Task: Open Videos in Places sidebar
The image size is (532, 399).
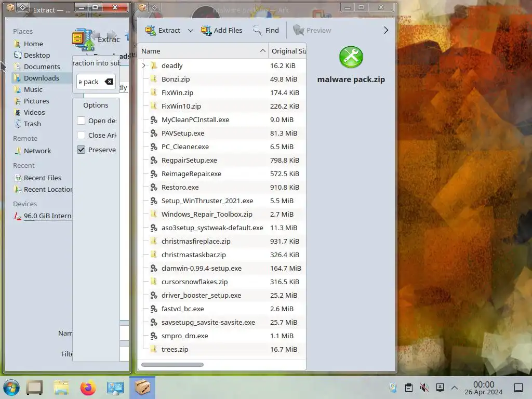Action: click(x=42, y=112)
